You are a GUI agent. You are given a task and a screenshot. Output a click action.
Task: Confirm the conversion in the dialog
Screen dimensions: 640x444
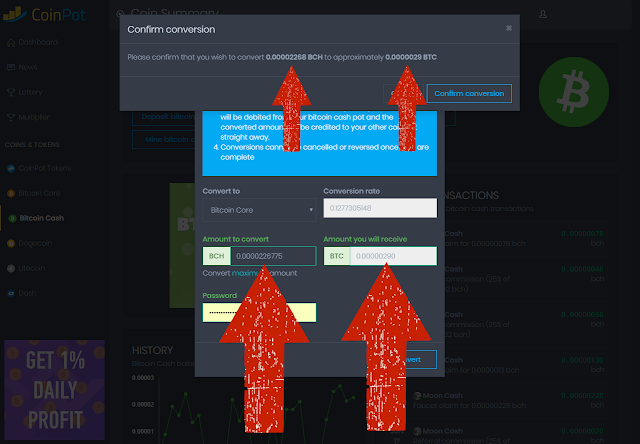469,93
